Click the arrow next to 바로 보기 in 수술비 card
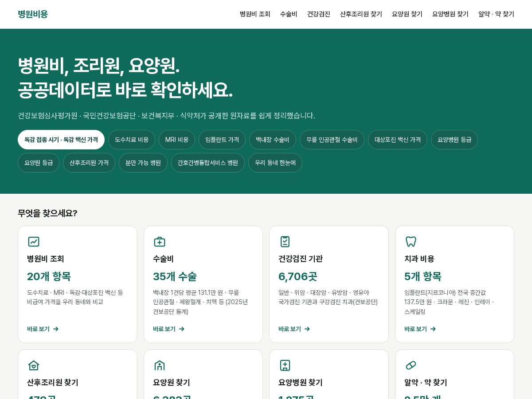This screenshot has width=532, height=399. [x=182, y=329]
